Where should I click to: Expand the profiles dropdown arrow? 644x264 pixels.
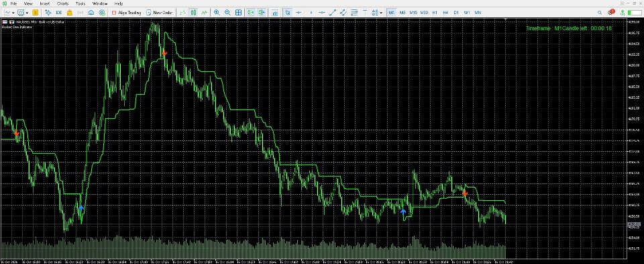[27, 13]
